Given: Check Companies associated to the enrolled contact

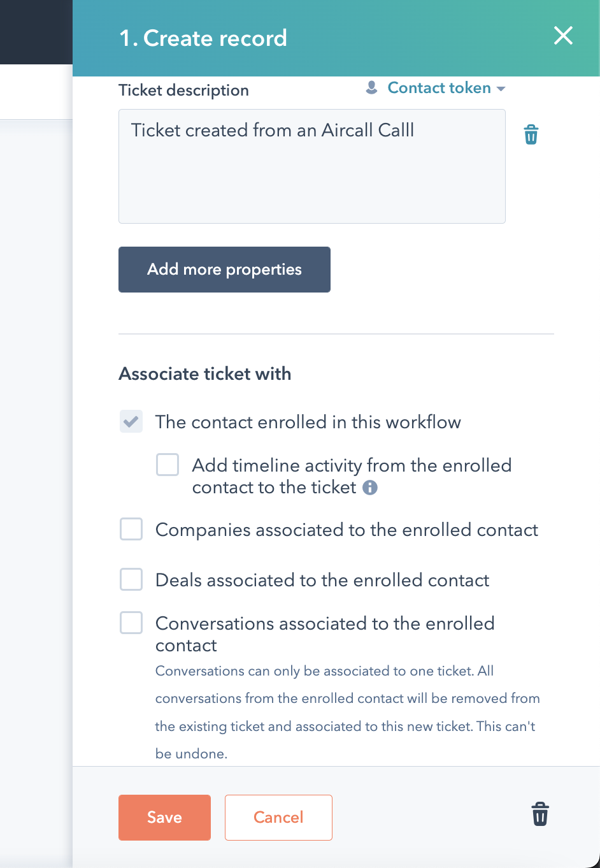Looking at the screenshot, I should tap(131, 529).
